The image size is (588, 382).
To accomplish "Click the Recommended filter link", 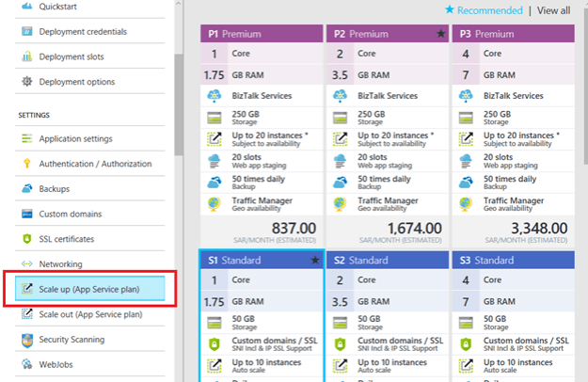I will tap(483, 11).
